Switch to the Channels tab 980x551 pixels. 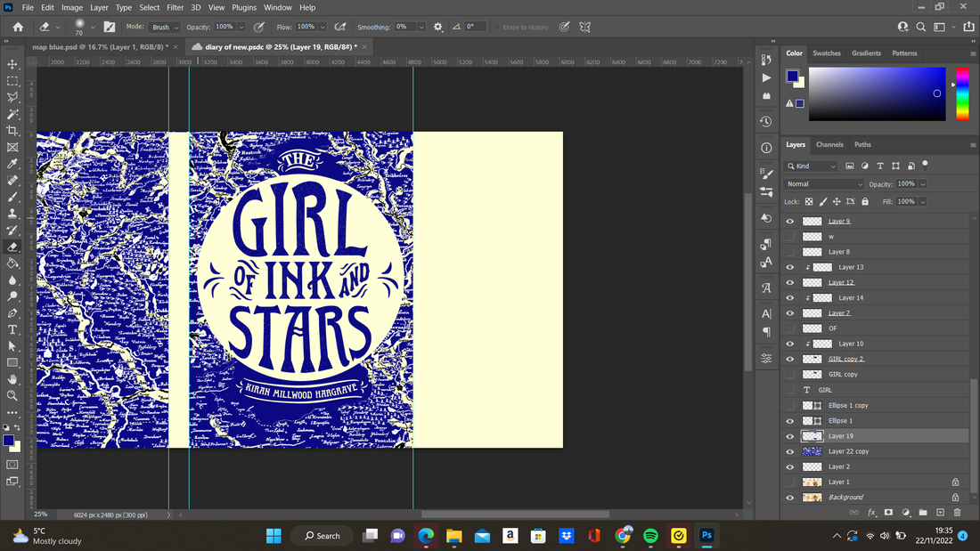coord(829,144)
